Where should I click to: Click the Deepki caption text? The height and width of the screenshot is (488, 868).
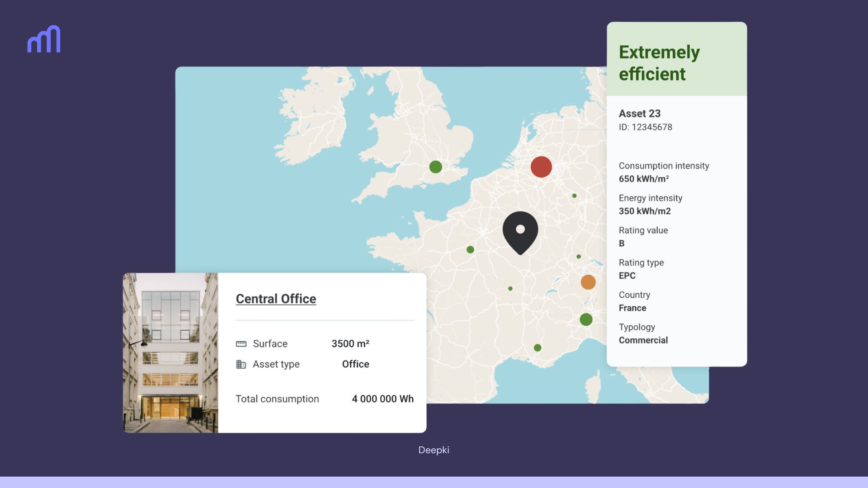point(434,450)
